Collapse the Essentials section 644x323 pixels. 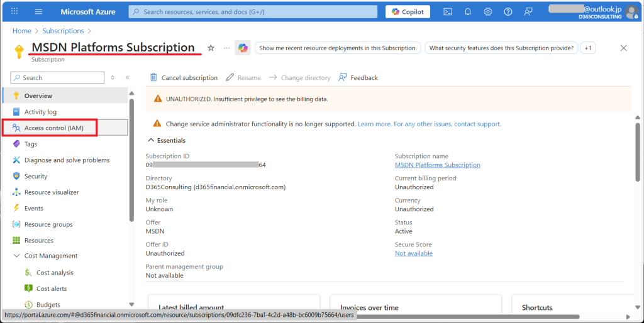[151, 140]
